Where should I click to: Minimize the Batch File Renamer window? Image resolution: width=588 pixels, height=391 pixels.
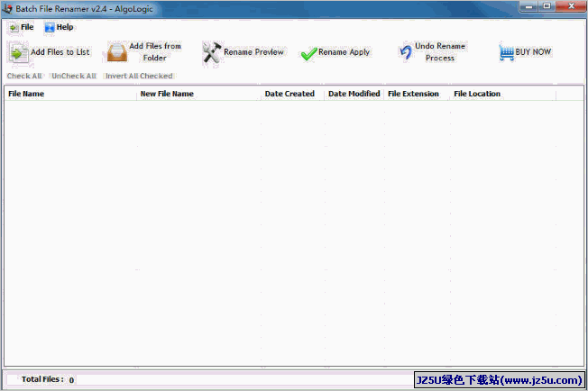coord(528,6)
